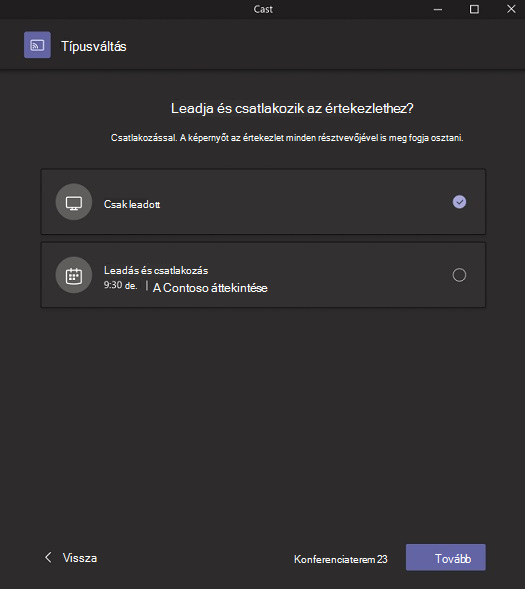525x589 pixels.
Task: Click the 9:30 de. meeting time
Action: tap(121, 285)
